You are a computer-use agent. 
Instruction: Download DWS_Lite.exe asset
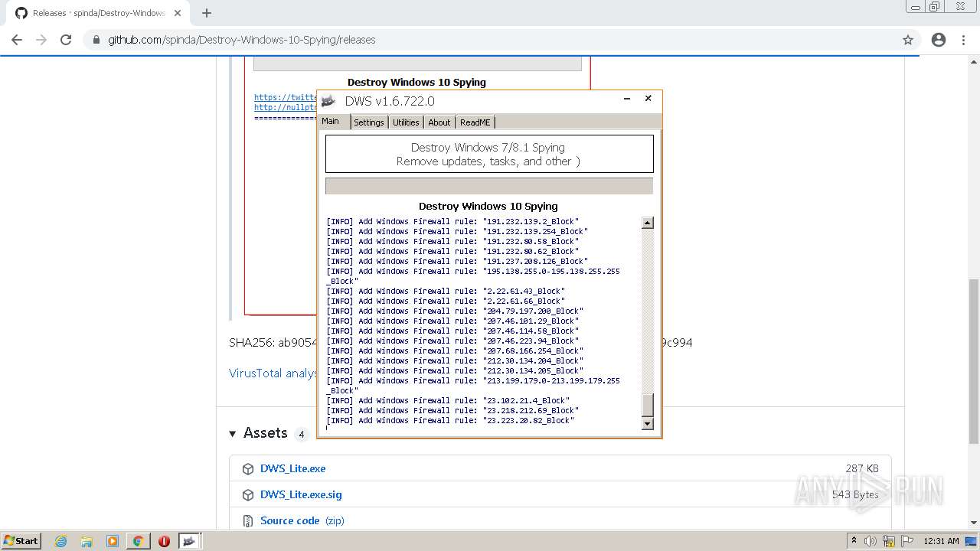click(292, 468)
